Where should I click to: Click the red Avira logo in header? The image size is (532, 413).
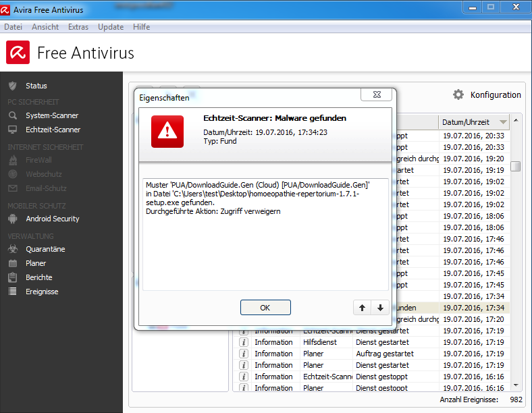coord(18,52)
